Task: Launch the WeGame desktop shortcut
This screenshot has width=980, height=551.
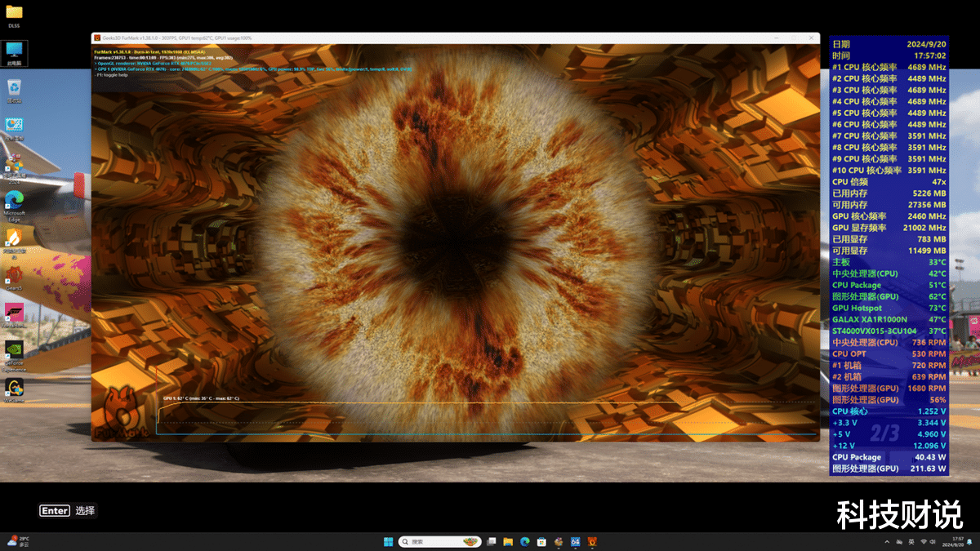Action: (14, 390)
